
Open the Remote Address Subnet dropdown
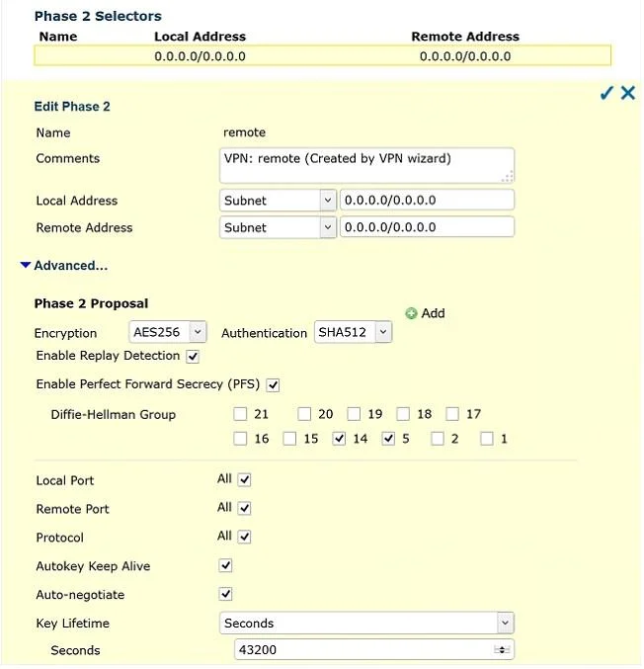(x=278, y=227)
